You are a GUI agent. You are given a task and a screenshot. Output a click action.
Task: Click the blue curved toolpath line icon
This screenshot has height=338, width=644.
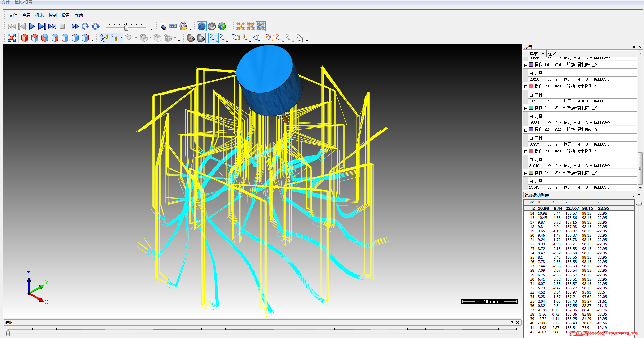click(224, 38)
